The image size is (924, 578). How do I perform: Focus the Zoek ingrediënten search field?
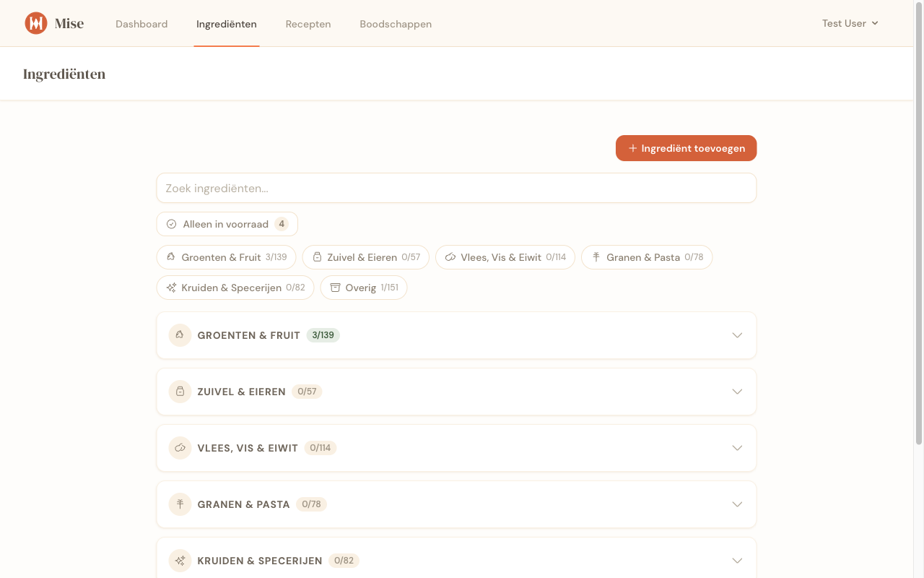(x=456, y=188)
